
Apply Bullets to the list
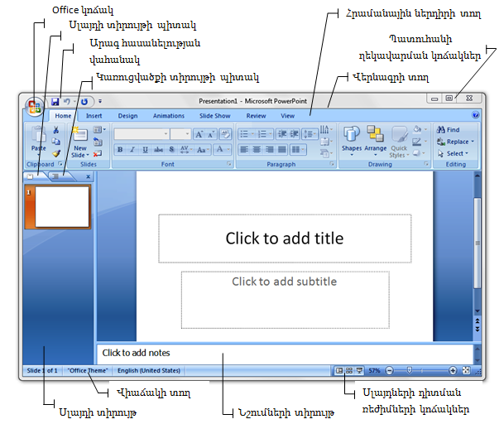247,134
